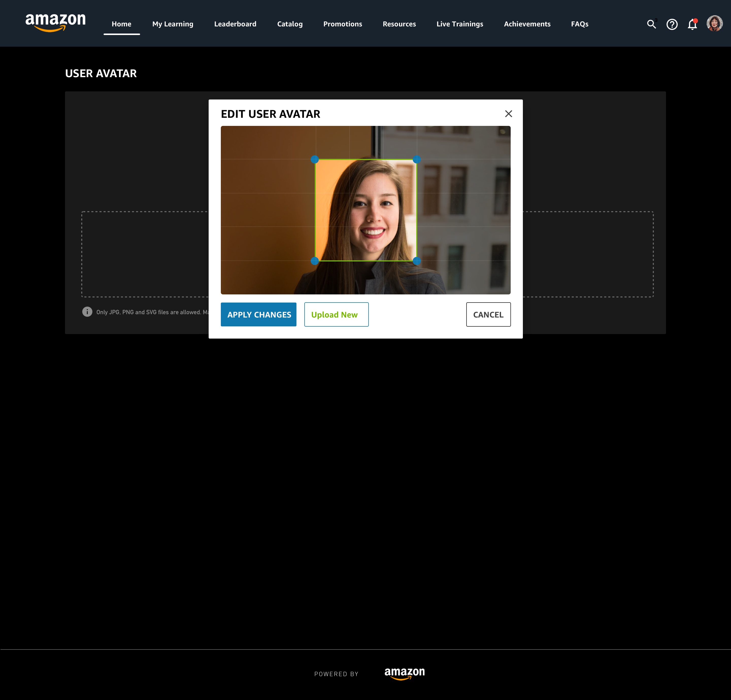Click inside the green crop selection
Screen dimensions: 731x700
click(x=366, y=210)
